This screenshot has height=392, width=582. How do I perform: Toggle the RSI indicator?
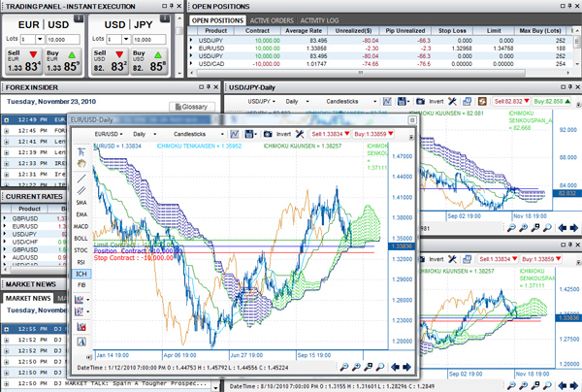(81, 262)
